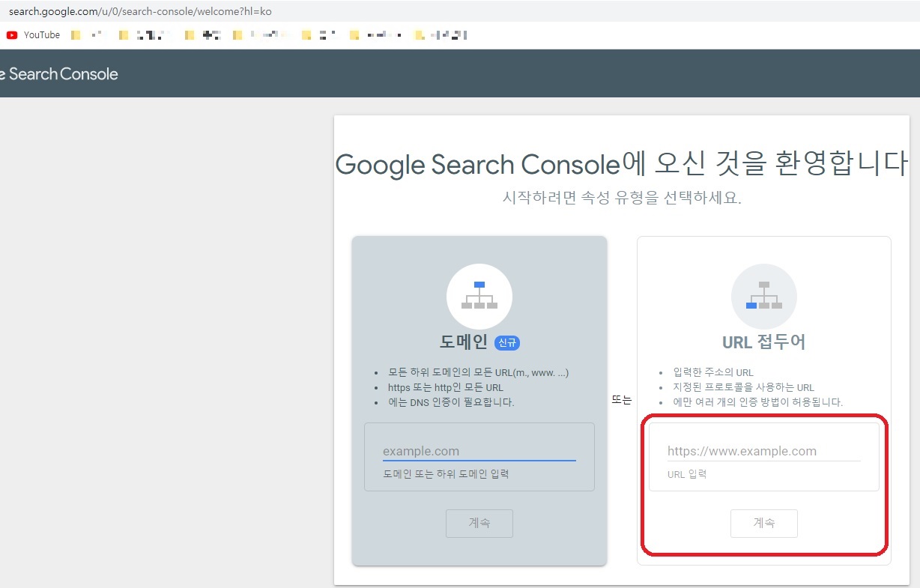The image size is (920, 588).
Task: Click the URL 입력 hint label
Action: (687, 474)
